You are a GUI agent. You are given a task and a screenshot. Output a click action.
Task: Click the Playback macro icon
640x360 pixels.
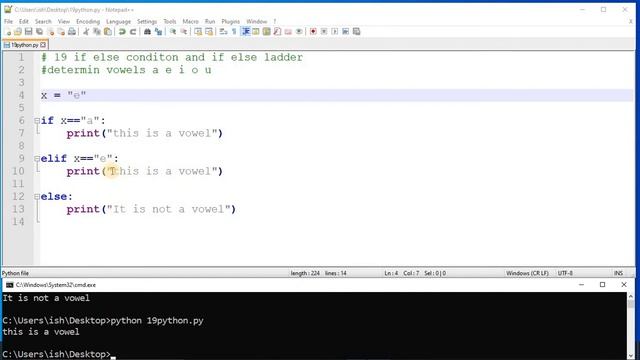tap(335, 32)
